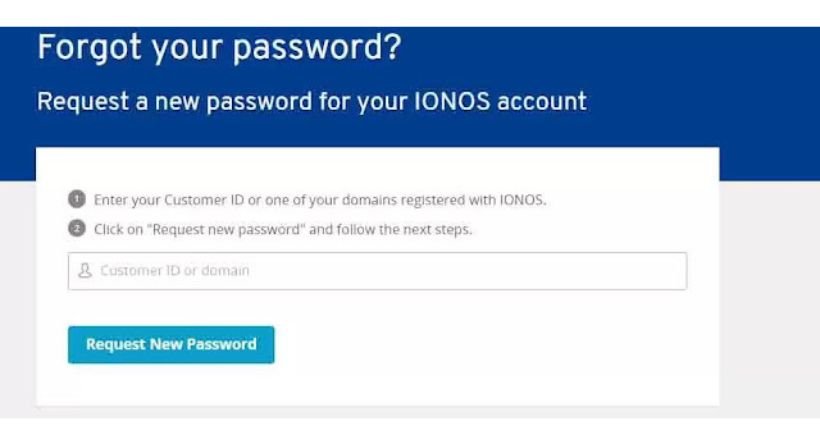Click the step 1 number badge
The height and width of the screenshot is (445, 820).
tap(77, 199)
